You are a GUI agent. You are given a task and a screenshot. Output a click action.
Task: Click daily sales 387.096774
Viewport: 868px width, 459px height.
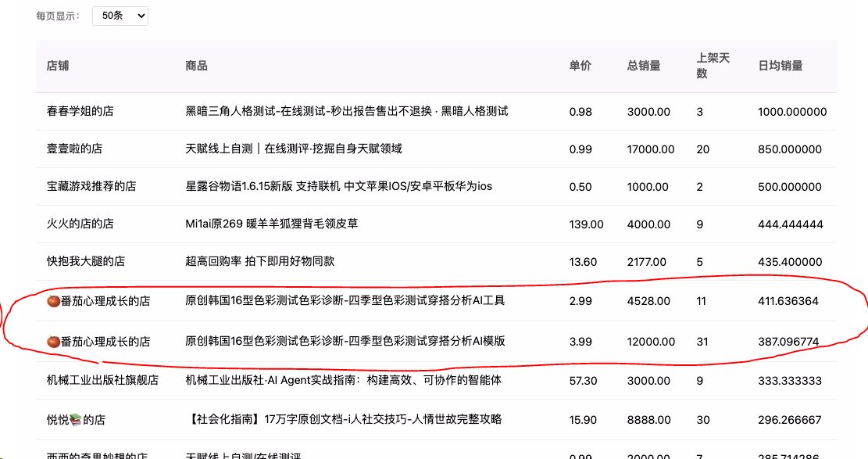coord(788,342)
